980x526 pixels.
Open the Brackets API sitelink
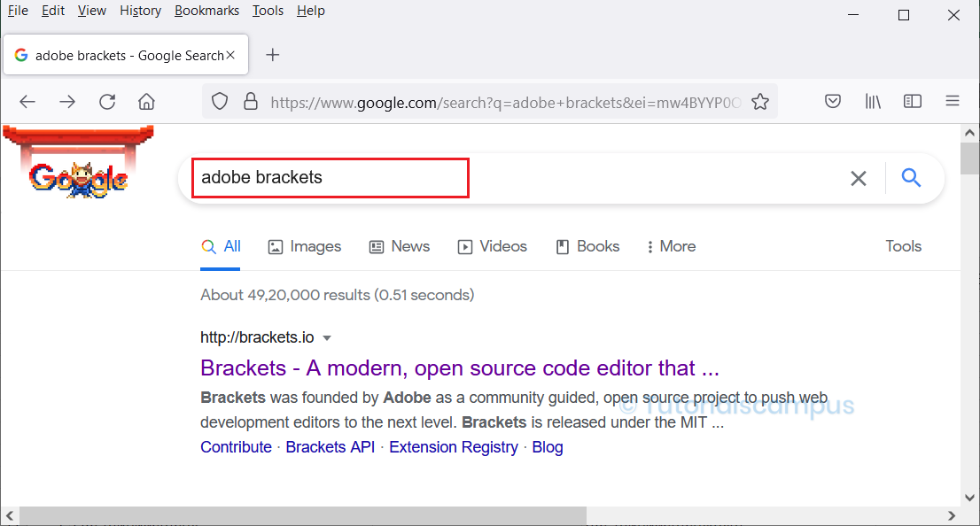coord(330,447)
